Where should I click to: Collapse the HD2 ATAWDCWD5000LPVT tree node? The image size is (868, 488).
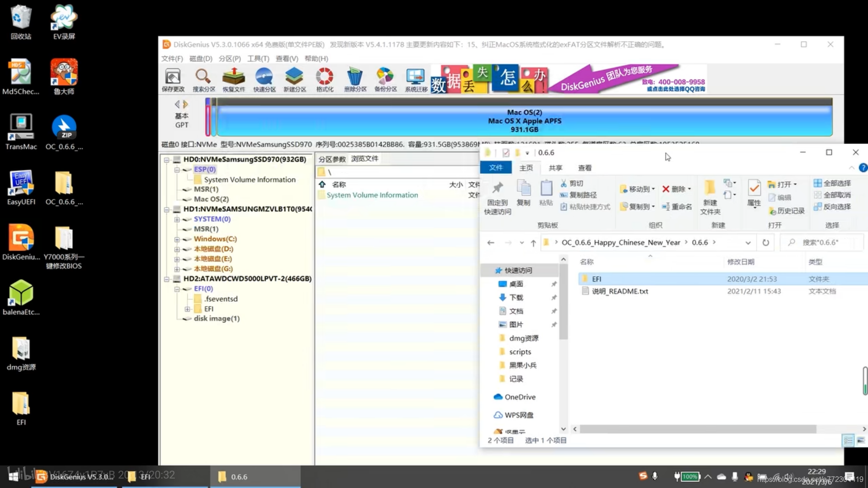pos(167,279)
